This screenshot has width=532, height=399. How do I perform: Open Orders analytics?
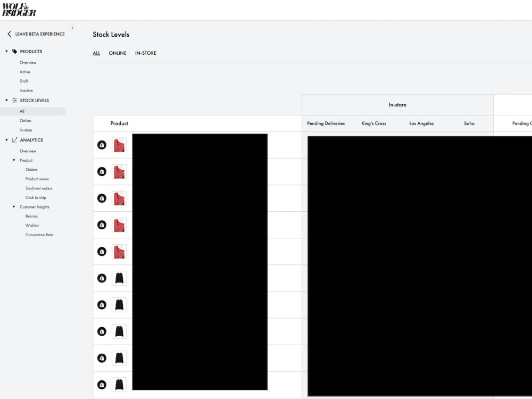point(31,170)
